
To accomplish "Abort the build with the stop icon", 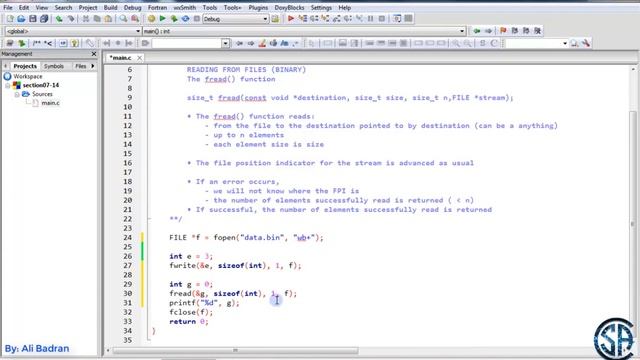I will click(197, 19).
